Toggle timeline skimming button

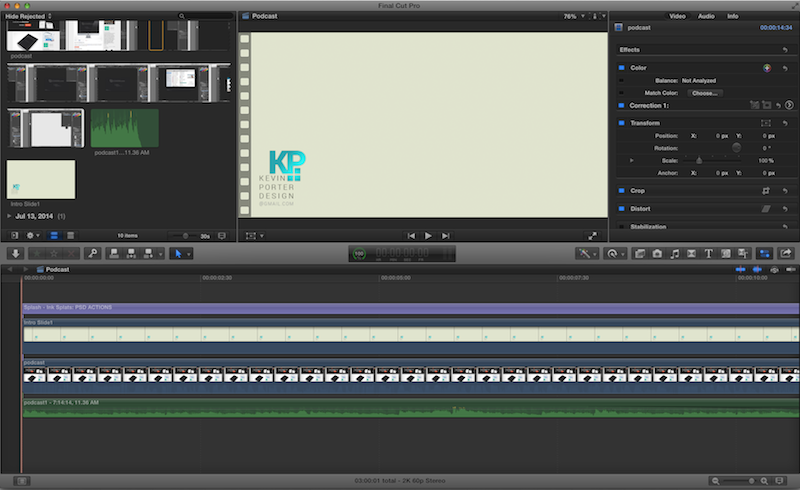tap(740, 270)
